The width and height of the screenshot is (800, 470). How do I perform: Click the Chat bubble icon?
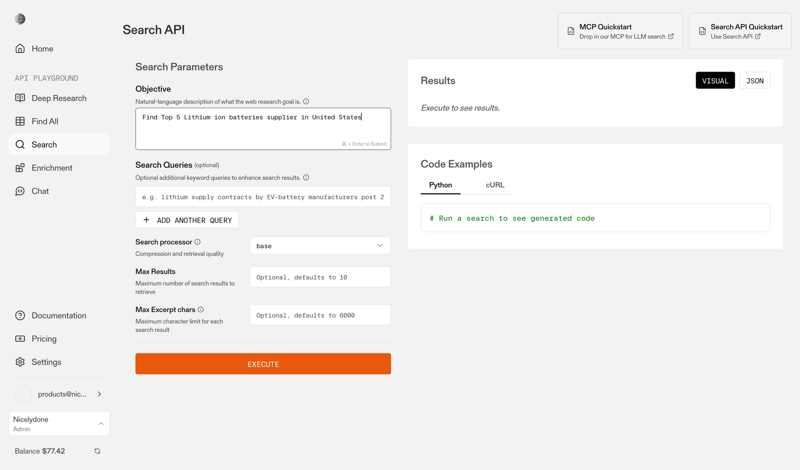20,191
